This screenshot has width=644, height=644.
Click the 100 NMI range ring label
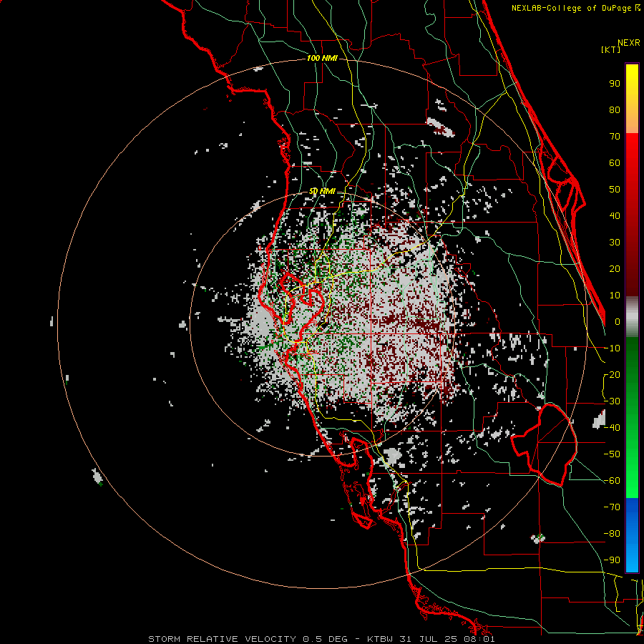[322, 59]
